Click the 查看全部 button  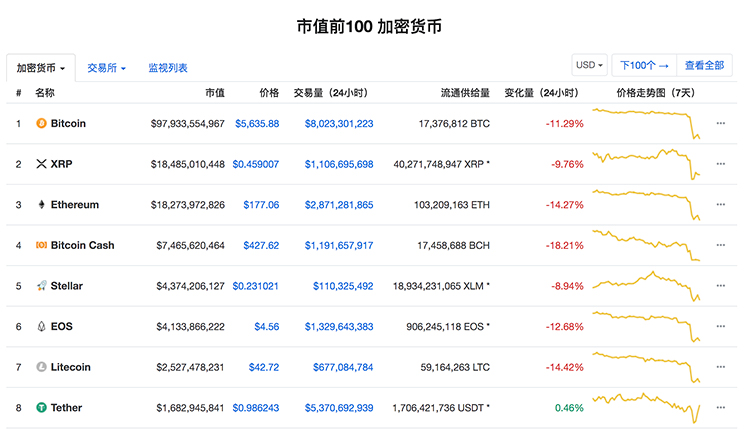704,66
